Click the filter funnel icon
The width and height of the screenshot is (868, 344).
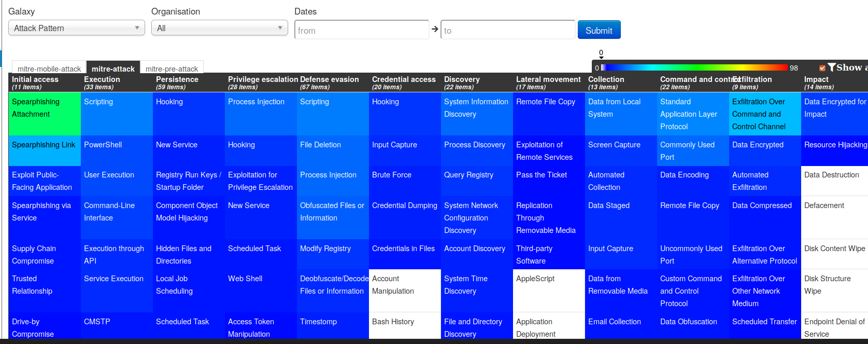831,67
